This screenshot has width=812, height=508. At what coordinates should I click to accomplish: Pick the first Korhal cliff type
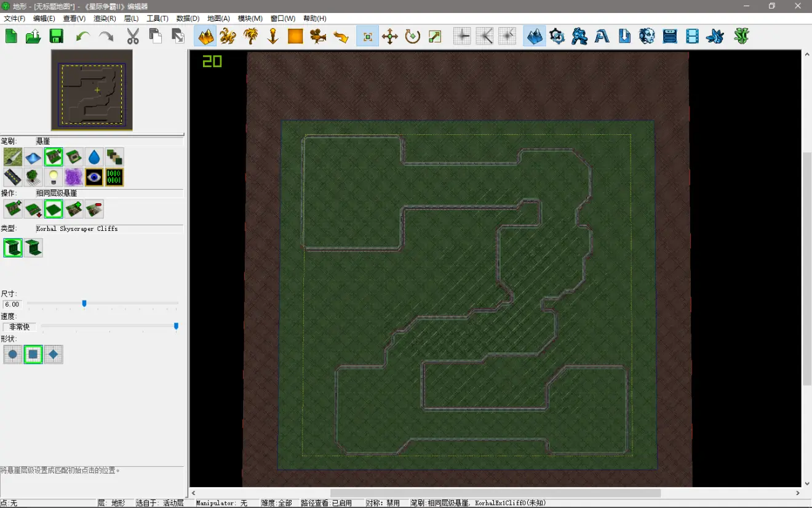13,248
